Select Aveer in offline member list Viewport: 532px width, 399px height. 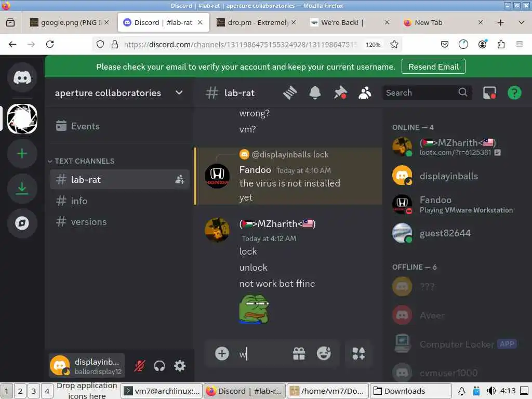(x=456, y=315)
